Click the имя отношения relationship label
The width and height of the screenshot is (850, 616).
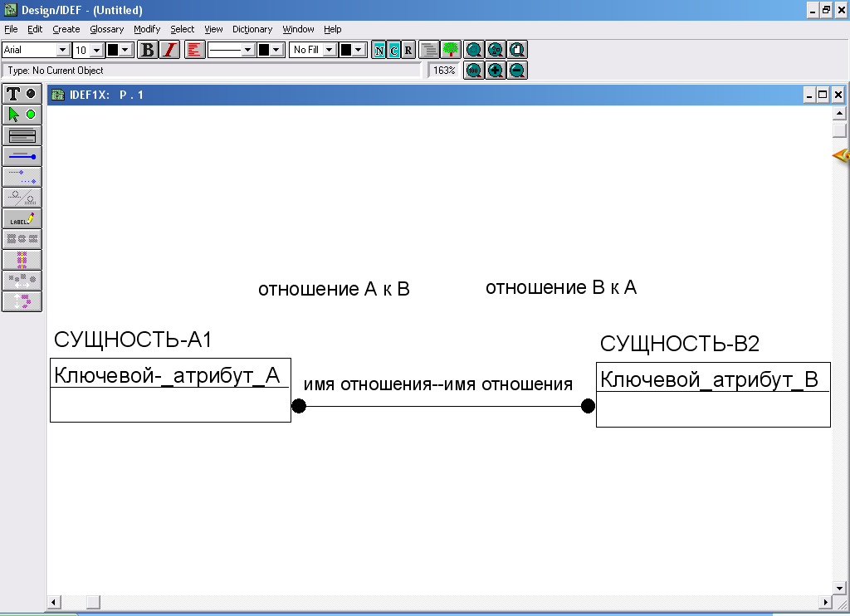click(x=438, y=384)
